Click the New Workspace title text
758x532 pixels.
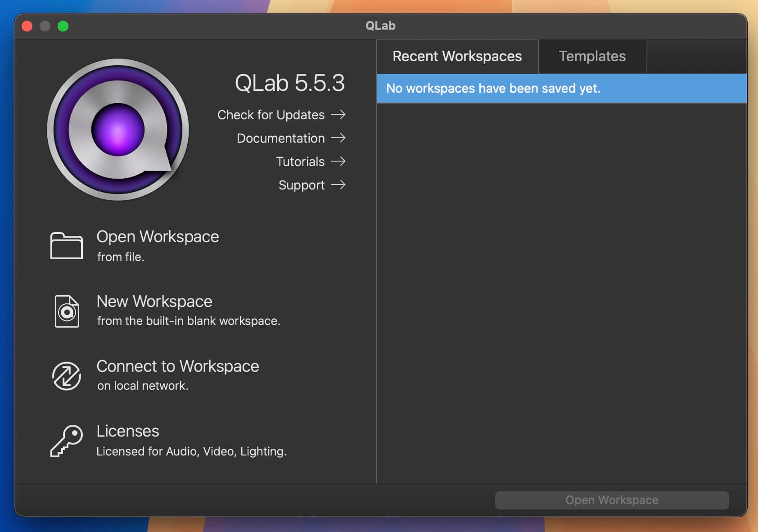click(x=154, y=302)
